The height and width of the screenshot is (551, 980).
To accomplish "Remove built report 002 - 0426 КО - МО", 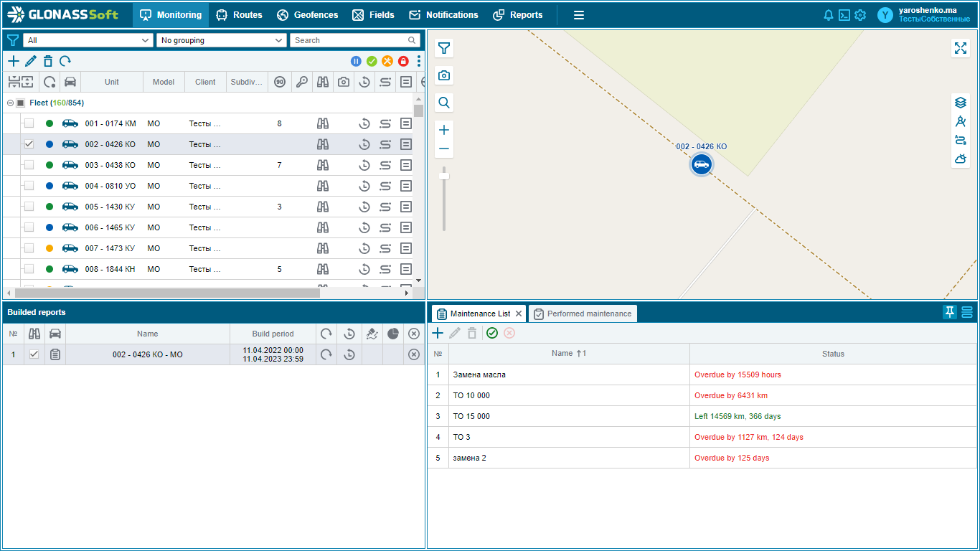I will [414, 354].
